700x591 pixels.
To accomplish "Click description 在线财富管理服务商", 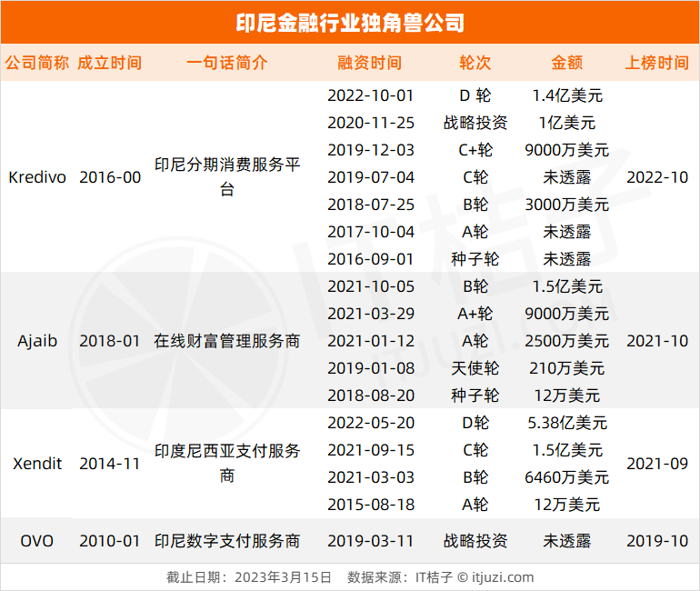I will (226, 341).
